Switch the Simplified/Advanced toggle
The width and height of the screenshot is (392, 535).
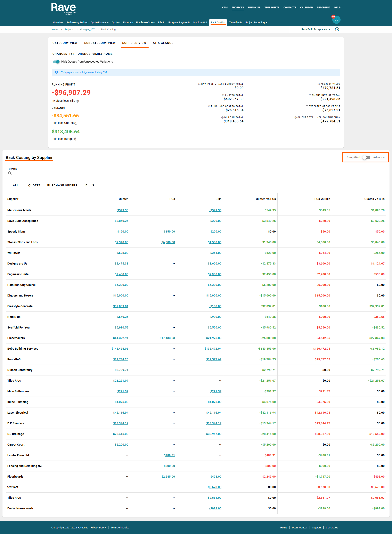(x=366, y=157)
